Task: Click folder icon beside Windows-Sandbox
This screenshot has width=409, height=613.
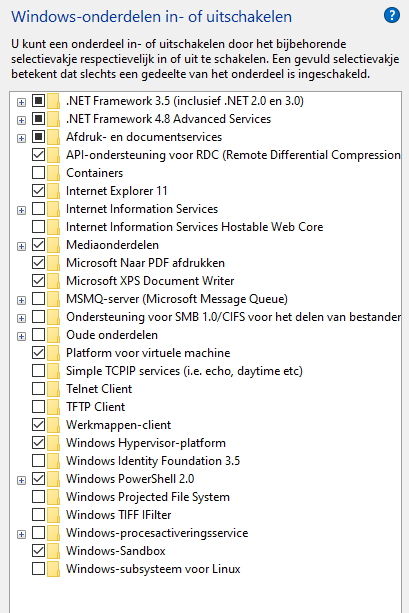Action: point(54,550)
